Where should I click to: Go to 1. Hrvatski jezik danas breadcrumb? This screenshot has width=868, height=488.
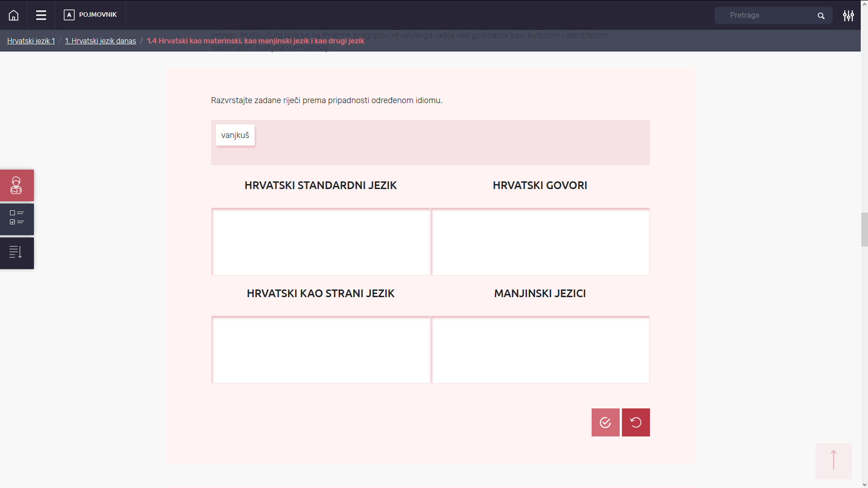click(100, 41)
